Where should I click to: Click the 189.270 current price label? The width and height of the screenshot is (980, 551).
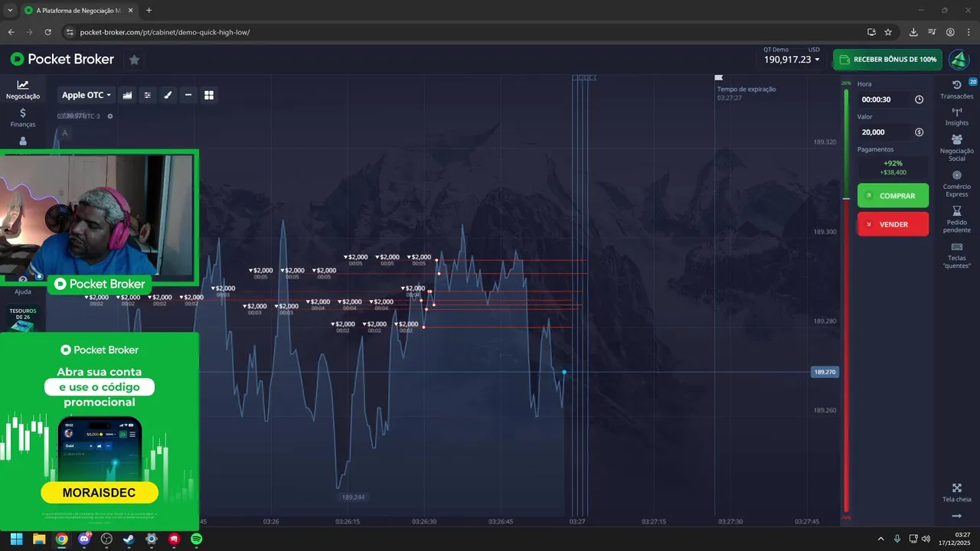pos(825,372)
